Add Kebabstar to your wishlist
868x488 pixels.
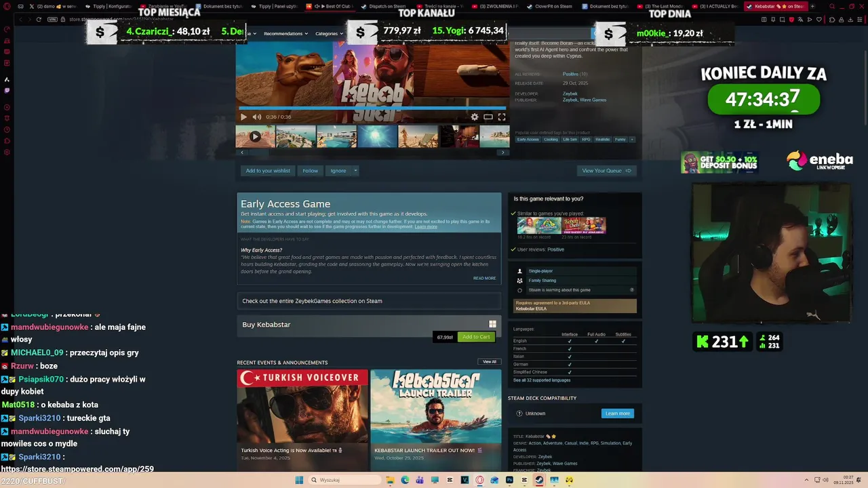(x=268, y=171)
